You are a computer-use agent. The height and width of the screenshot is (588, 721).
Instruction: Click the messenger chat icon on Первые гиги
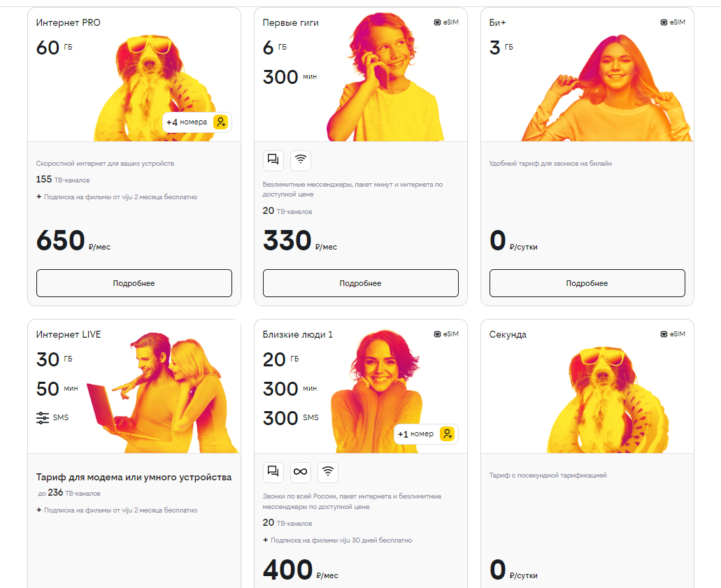click(273, 160)
